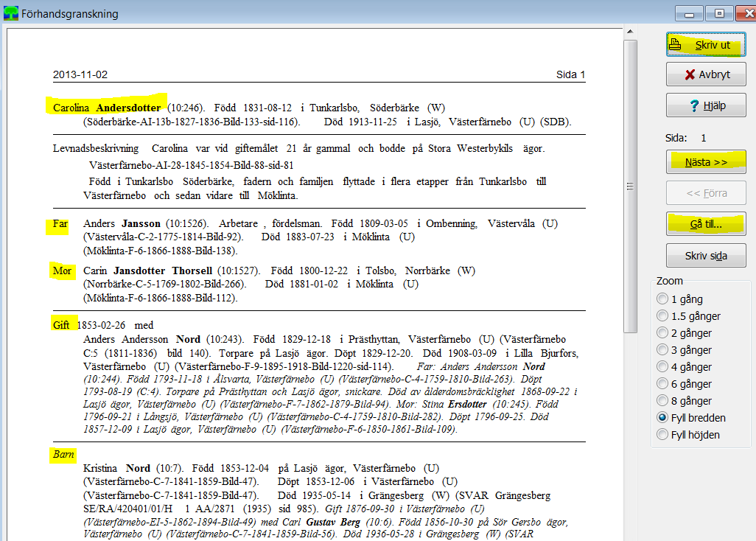Minimize the preview window
Viewport: 756px width, 541px height.
click(688, 13)
